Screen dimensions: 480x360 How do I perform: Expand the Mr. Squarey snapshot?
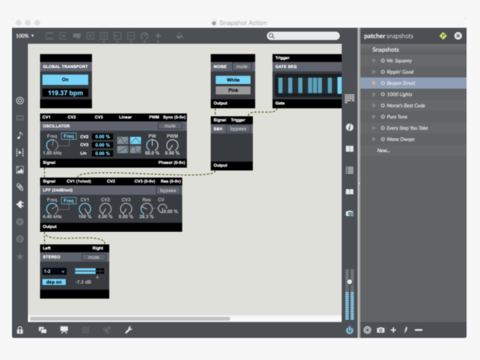pyautogui.click(x=374, y=61)
